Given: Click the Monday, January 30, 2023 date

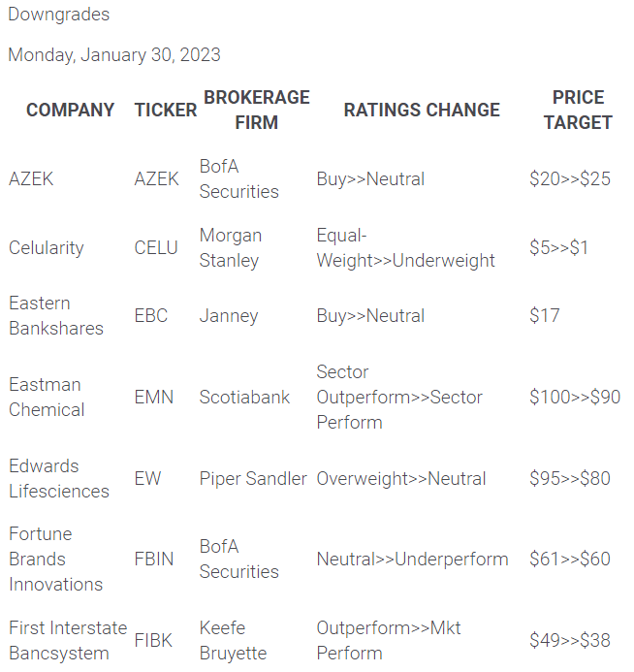Looking at the screenshot, I should (x=114, y=54).
